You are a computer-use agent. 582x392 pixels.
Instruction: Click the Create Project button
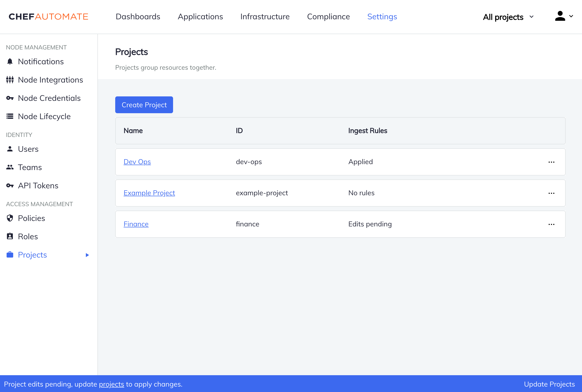(x=144, y=105)
